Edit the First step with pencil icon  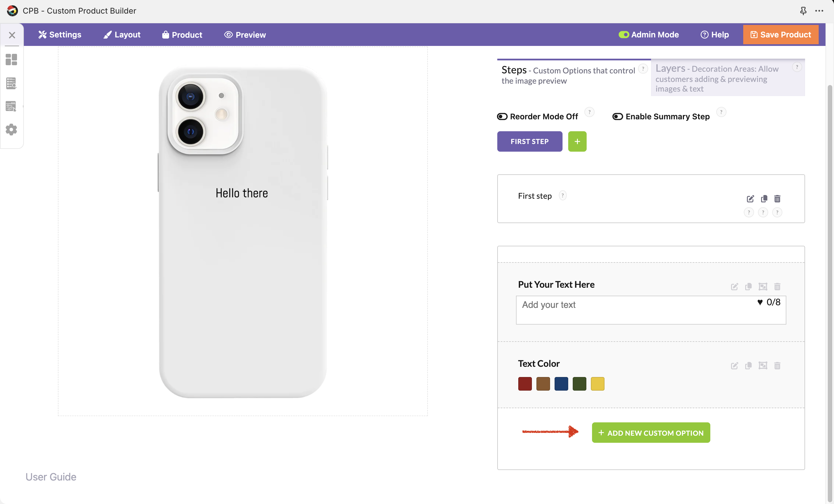(750, 198)
